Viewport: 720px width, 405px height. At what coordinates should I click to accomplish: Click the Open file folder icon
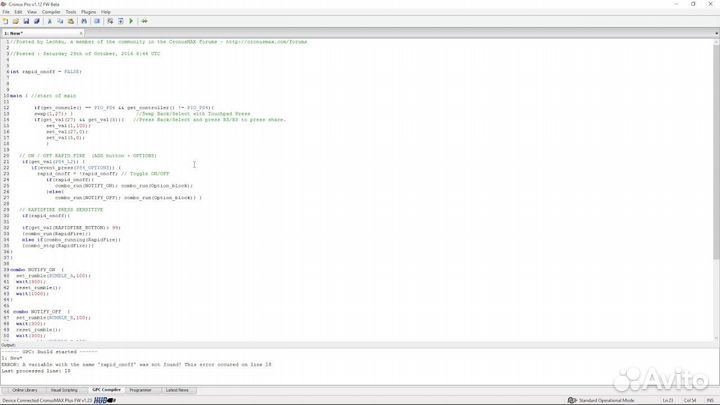(16, 21)
